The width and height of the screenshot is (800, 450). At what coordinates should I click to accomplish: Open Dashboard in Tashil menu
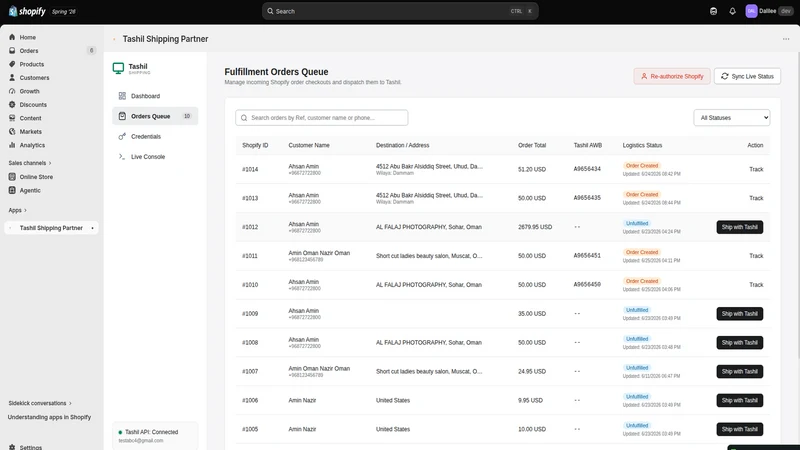(x=155, y=96)
